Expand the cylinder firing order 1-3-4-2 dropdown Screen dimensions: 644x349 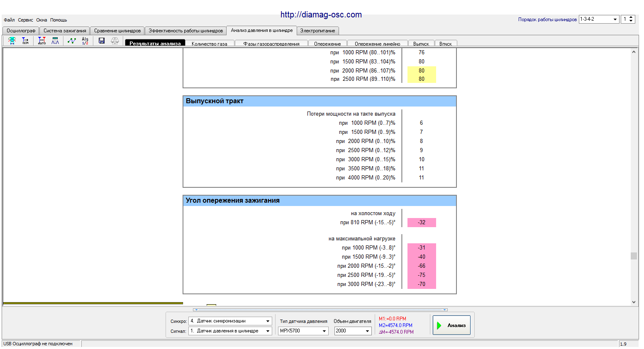pos(615,19)
